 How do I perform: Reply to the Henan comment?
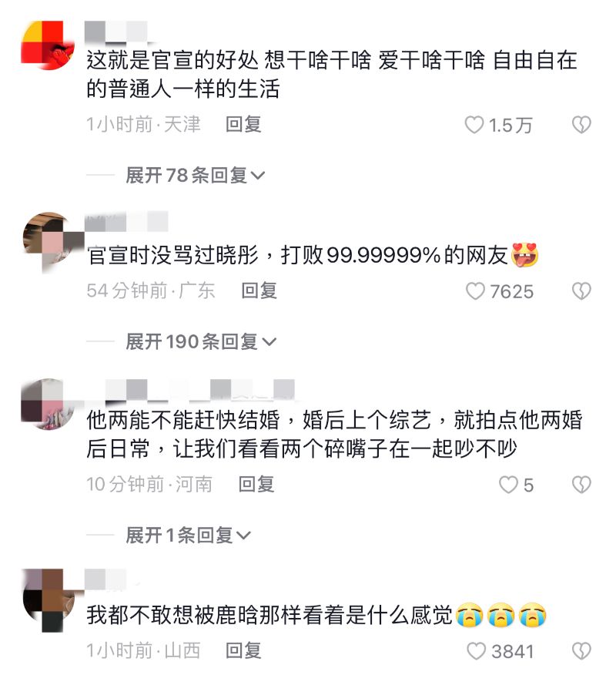[256, 484]
